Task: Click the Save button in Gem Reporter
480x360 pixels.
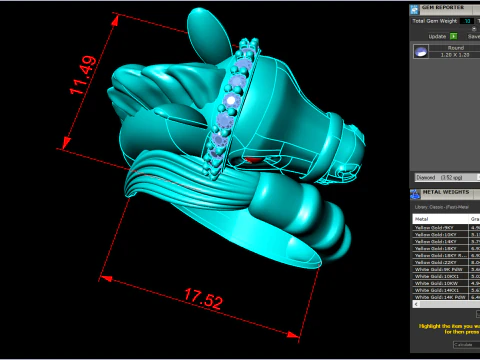Action: click(x=474, y=36)
